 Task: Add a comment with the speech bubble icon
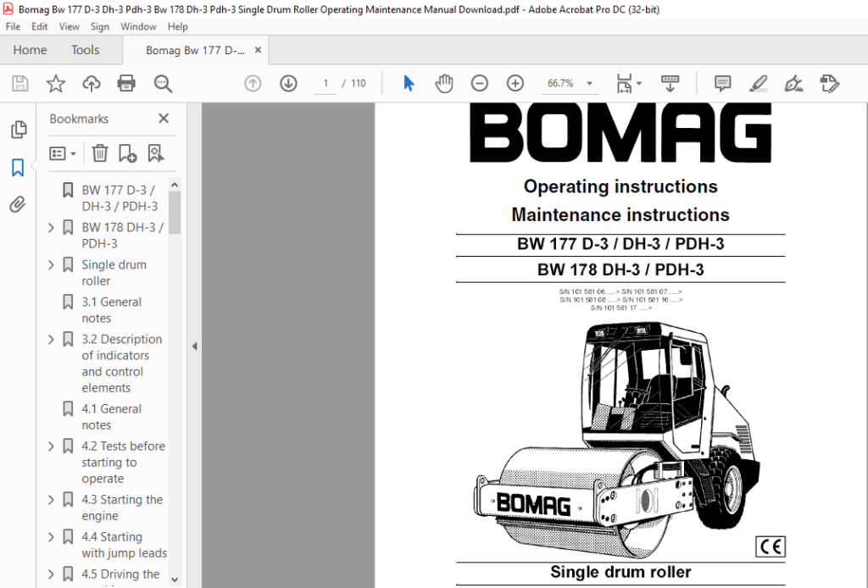click(x=722, y=84)
